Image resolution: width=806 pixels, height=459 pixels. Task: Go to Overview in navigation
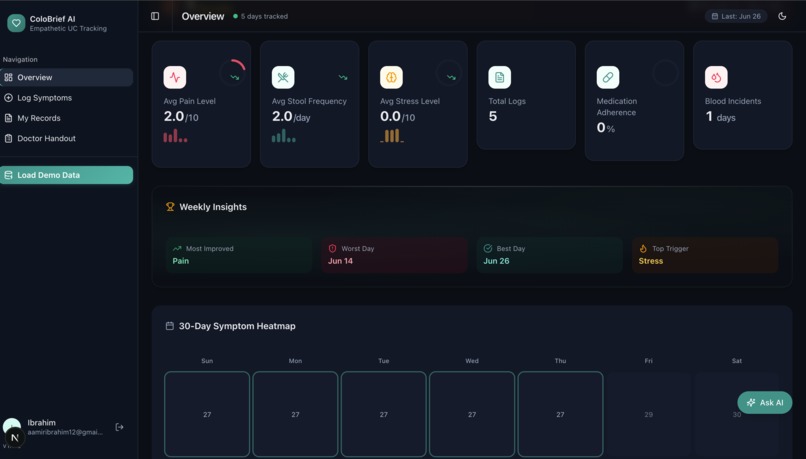pos(66,77)
